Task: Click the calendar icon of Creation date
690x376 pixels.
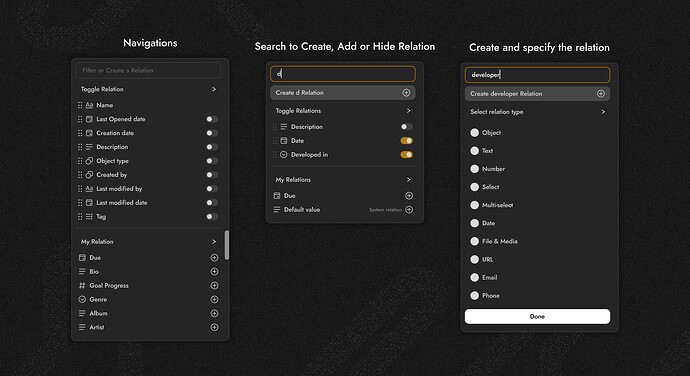Action: click(89, 133)
